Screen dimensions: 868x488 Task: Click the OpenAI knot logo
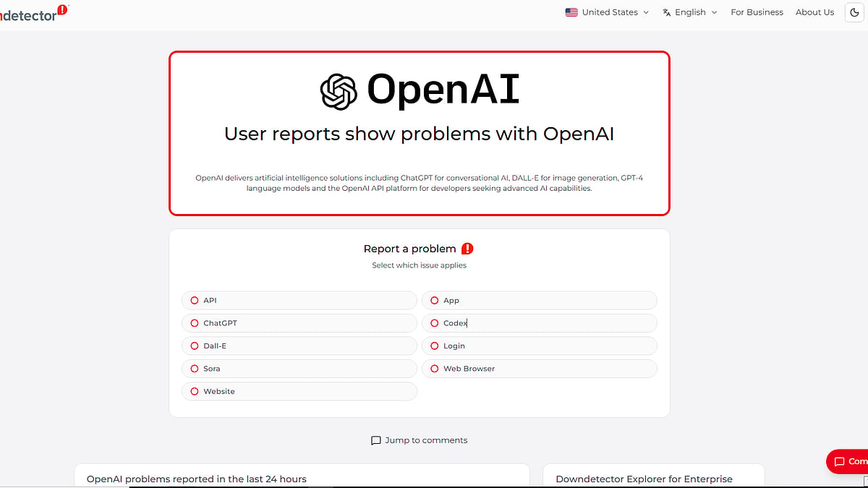[x=339, y=92]
